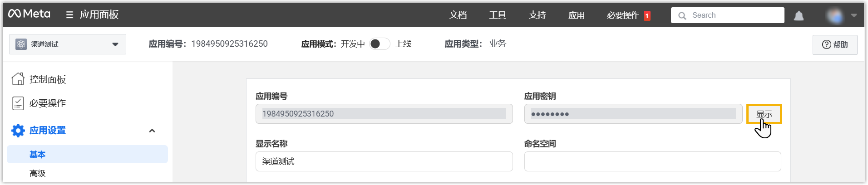Open the hamburger menu icon
Viewport: 868px width, 185px height.
pyautogui.click(x=69, y=15)
